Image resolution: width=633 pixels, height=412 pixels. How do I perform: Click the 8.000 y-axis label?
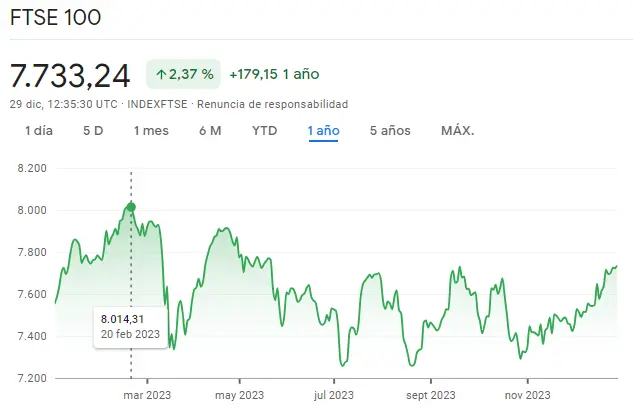(x=32, y=210)
